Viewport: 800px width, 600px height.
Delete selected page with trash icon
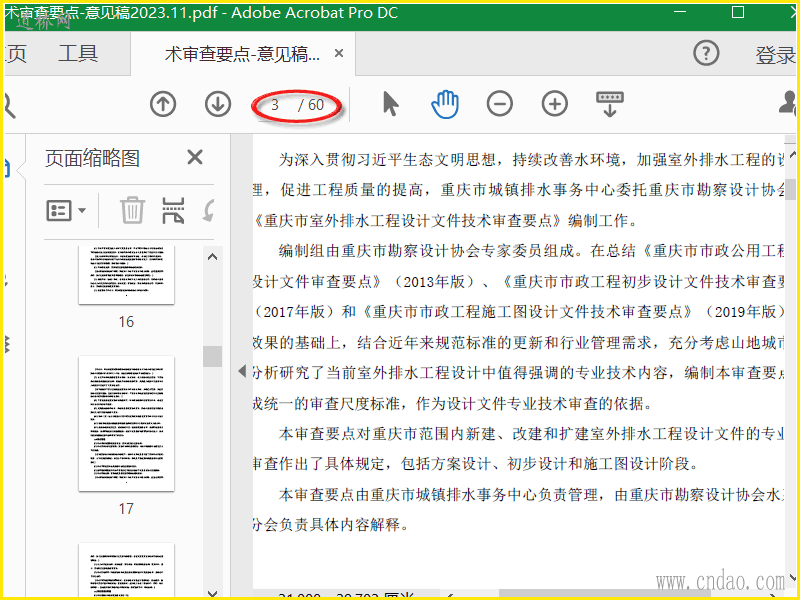click(132, 210)
